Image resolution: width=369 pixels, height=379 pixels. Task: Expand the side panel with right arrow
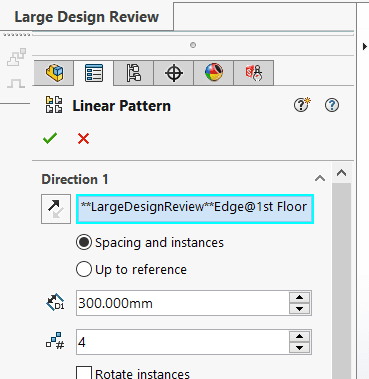[365, 47]
